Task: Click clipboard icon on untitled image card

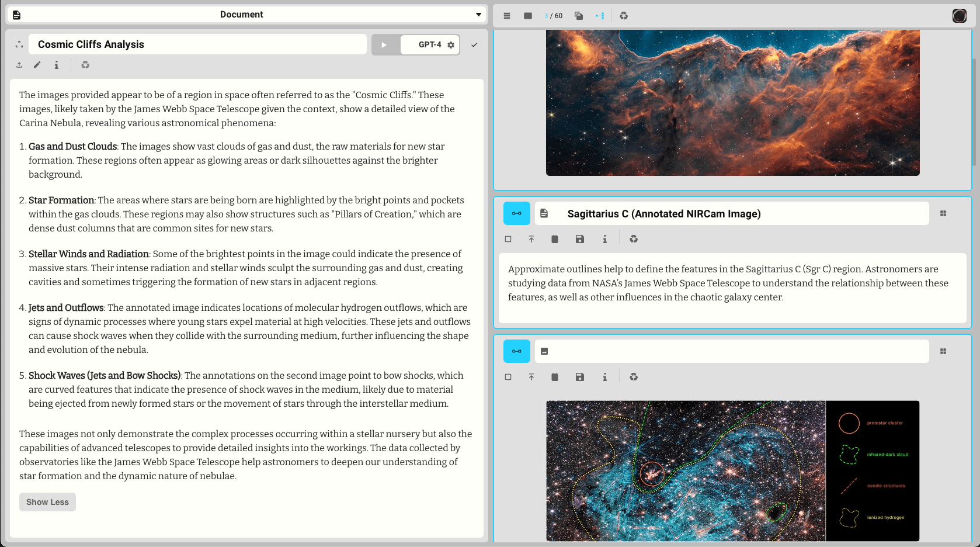Action: pos(555,377)
